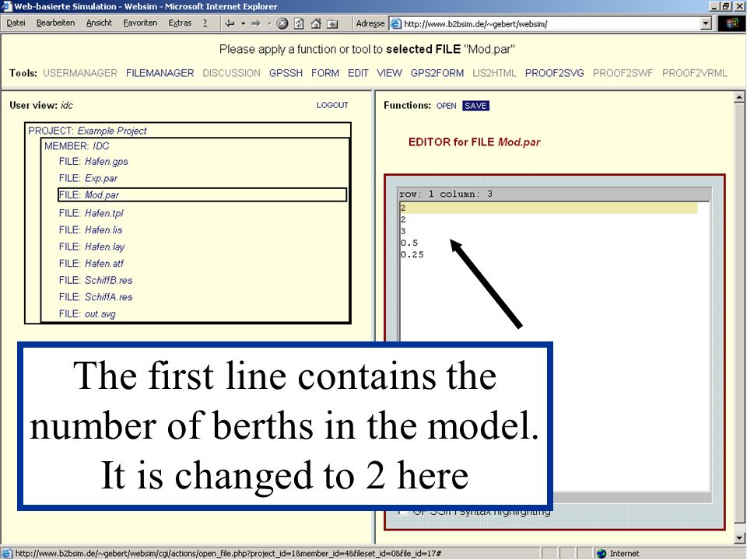Click the Internet Explorer title bar icon

(x=6, y=6)
